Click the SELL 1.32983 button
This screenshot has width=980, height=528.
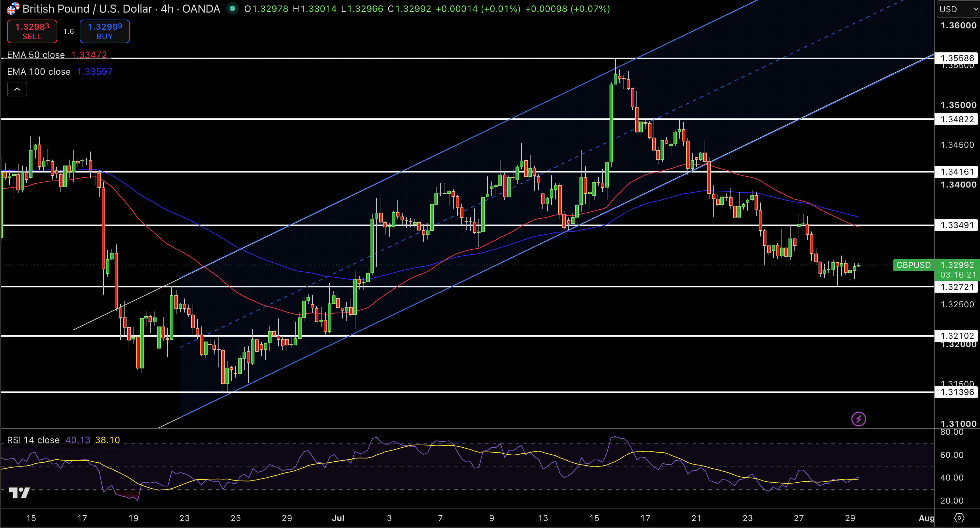pos(32,31)
